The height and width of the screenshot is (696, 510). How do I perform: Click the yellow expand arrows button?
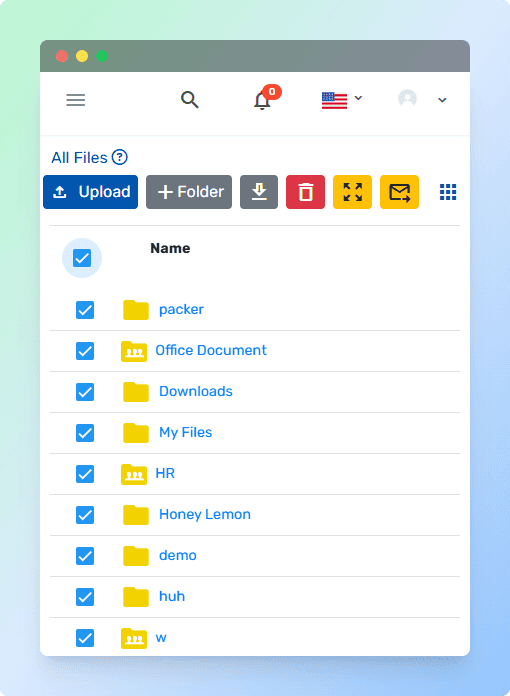(x=352, y=192)
